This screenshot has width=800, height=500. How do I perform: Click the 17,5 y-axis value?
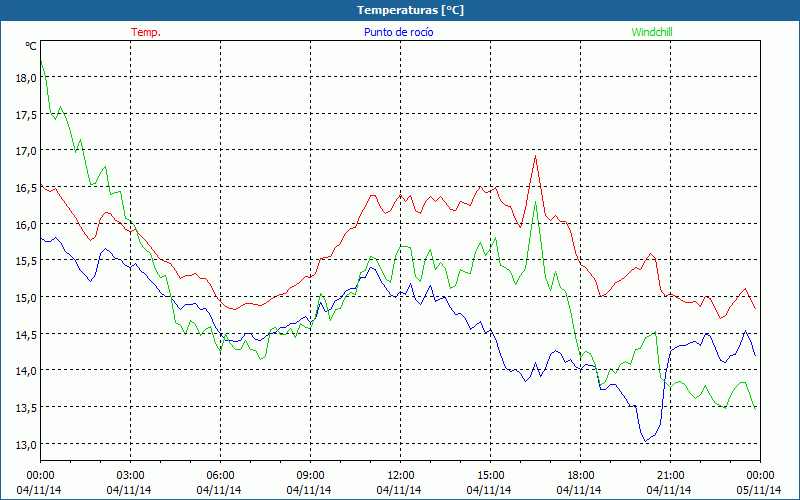(27, 114)
